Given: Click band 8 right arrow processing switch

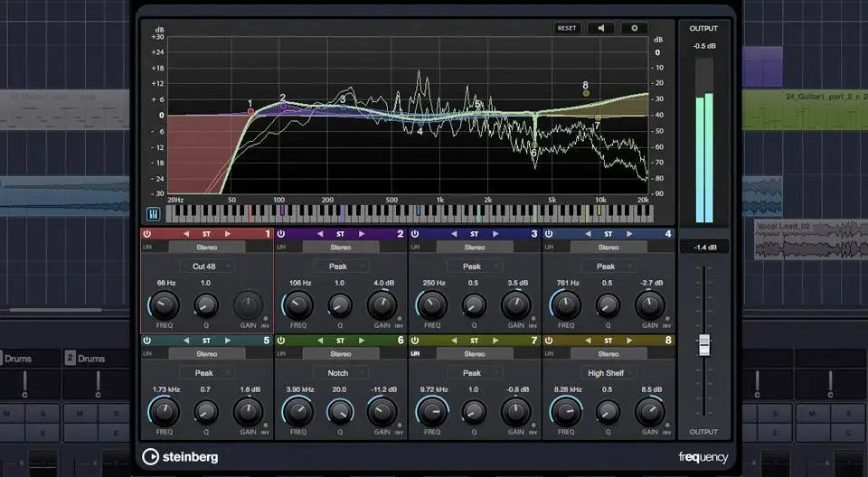Looking at the screenshot, I should (x=629, y=341).
